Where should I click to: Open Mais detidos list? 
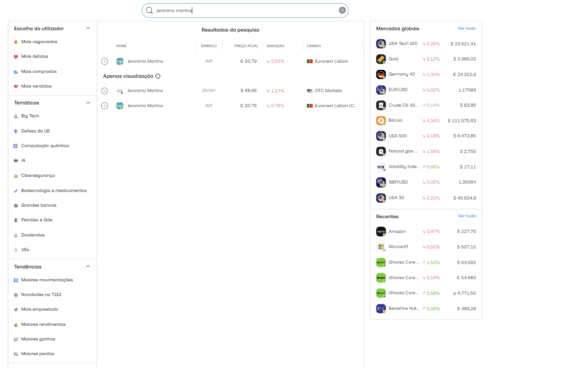[35, 56]
